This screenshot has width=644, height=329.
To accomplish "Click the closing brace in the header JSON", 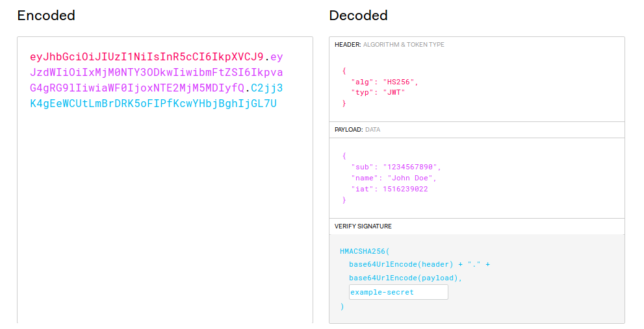I will click(344, 103).
